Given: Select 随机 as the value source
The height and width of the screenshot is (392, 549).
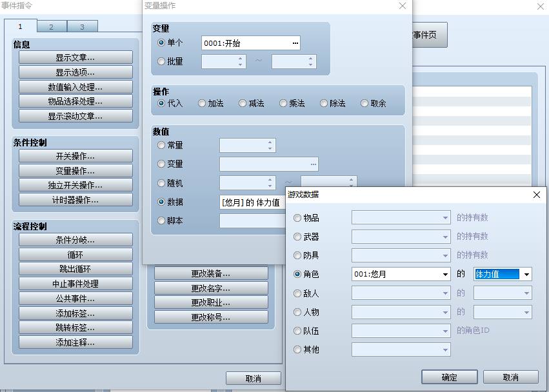Looking at the screenshot, I should pos(161,183).
